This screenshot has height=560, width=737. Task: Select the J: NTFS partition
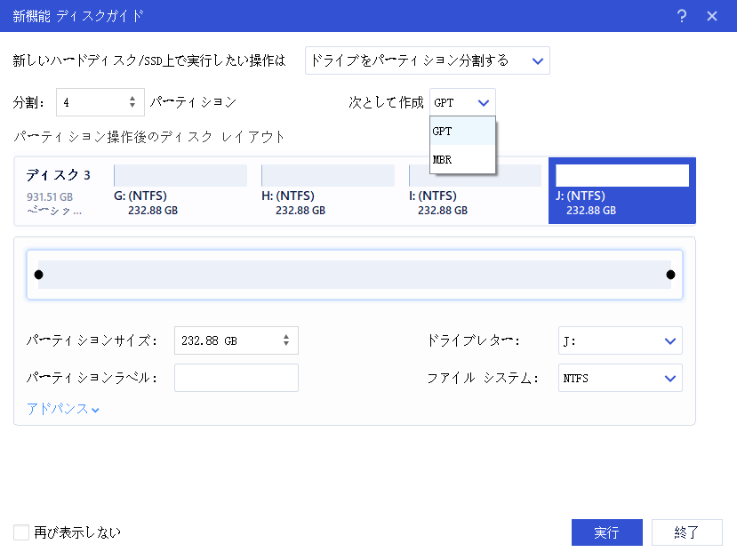tap(621, 190)
